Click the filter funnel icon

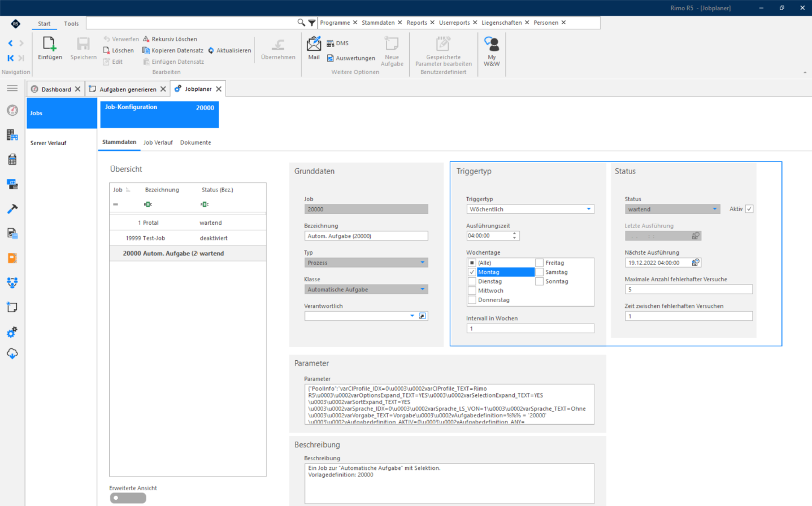click(311, 23)
